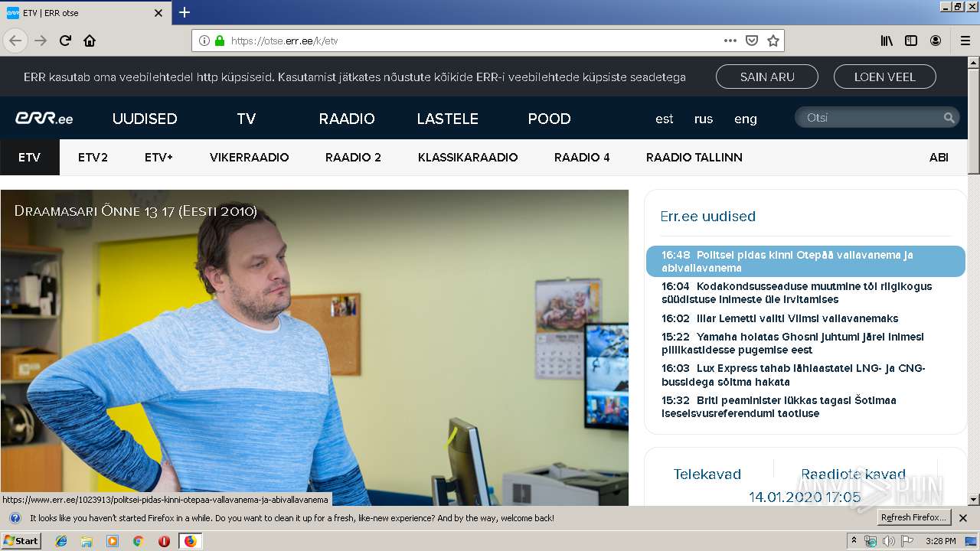Open Opera icon in taskbar
This screenshot has width=980, height=551.
click(x=164, y=541)
